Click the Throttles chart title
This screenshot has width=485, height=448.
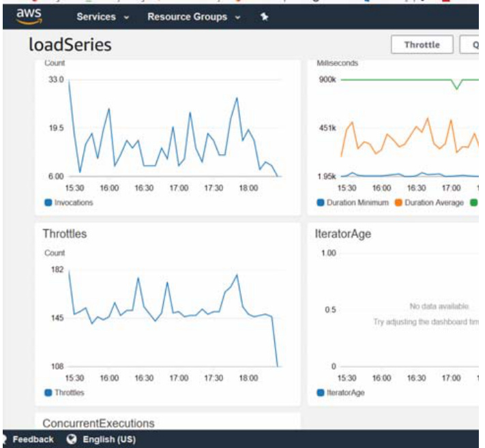[x=64, y=234]
